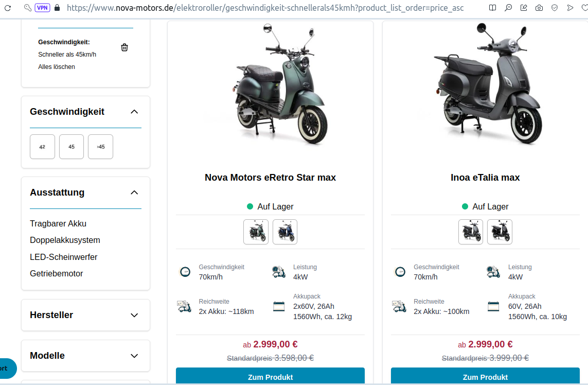Take a snapshot with the camera icon
The image size is (588, 385).
(x=539, y=8)
